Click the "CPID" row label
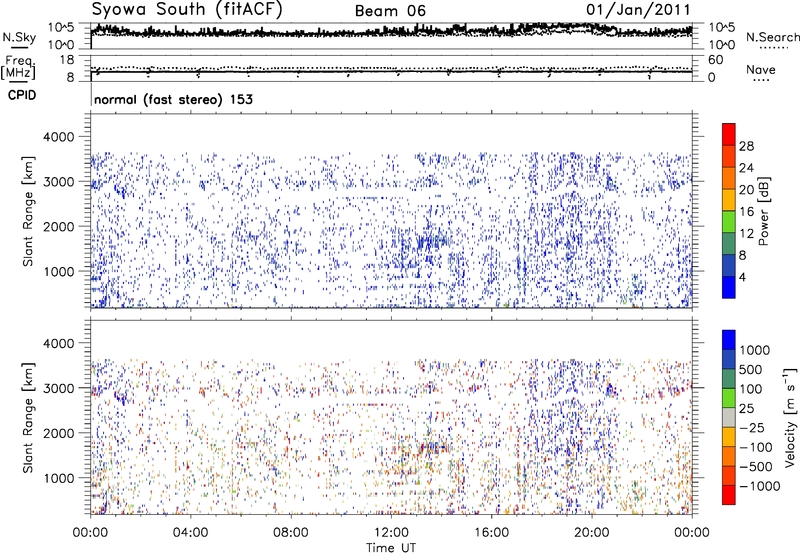Image resolution: width=800 pixels, height=554 pixels. pos(22,95)
